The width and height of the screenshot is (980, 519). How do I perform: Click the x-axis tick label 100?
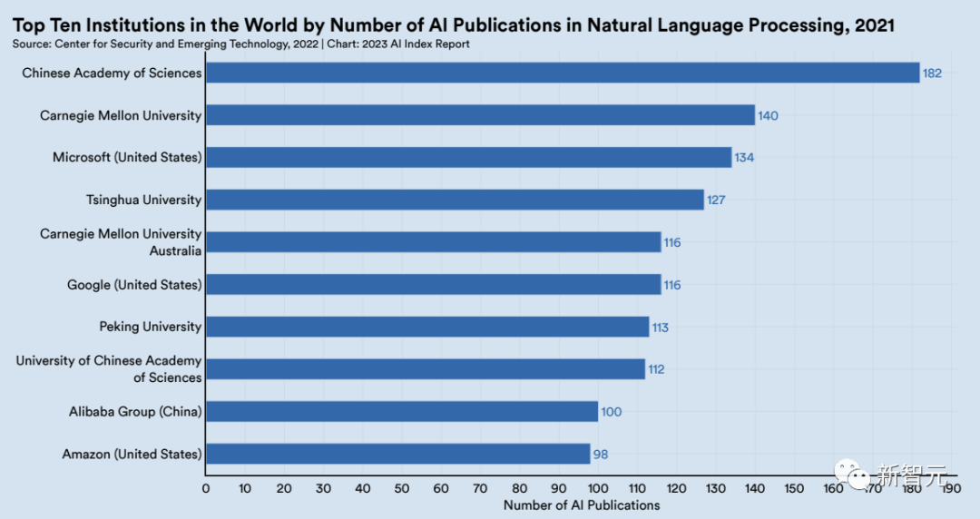click(x=598, y=489)
